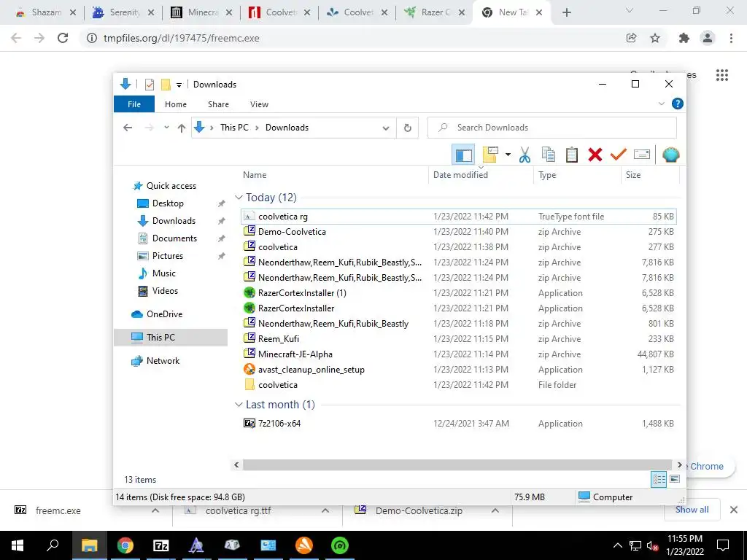Click Chrome's Reload page button

tap(63, 38)
